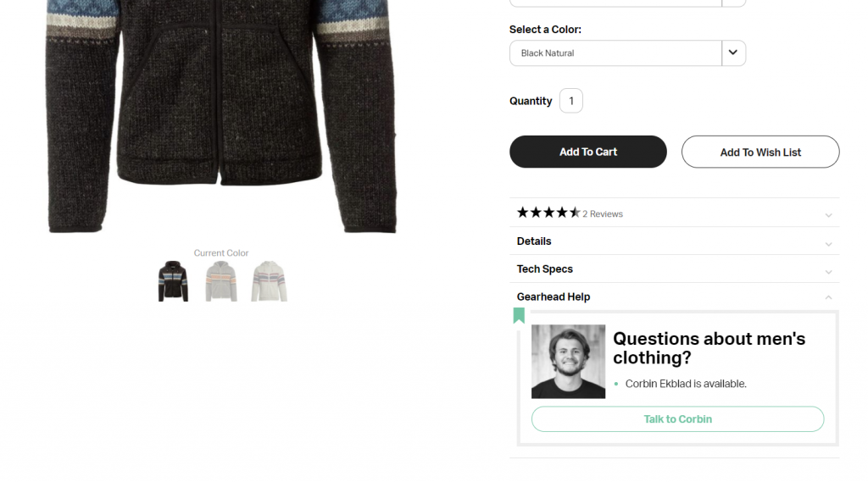This screenshot has width=868, height=482.
Task: Click the Gearhead Help section heading
Action: 554,297
